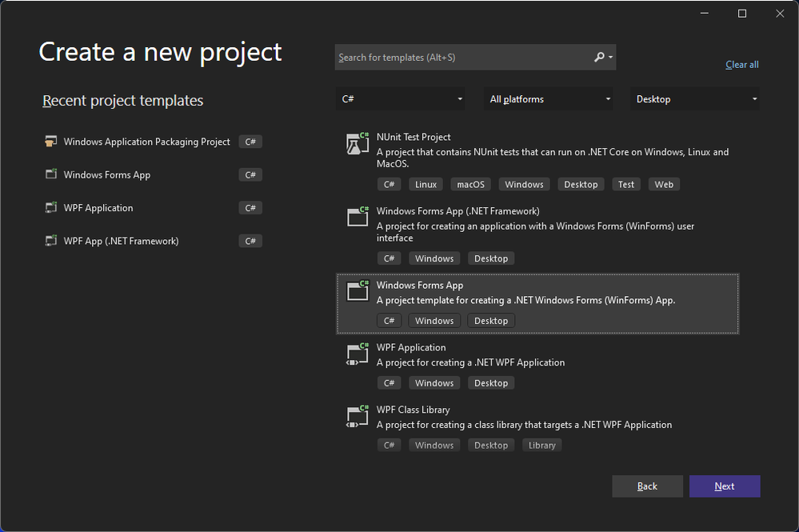Image resolution: width=799 pixels, height=532 pixels.
Task: Expand the search options arrow beside the magnifier
Action: 610,57
